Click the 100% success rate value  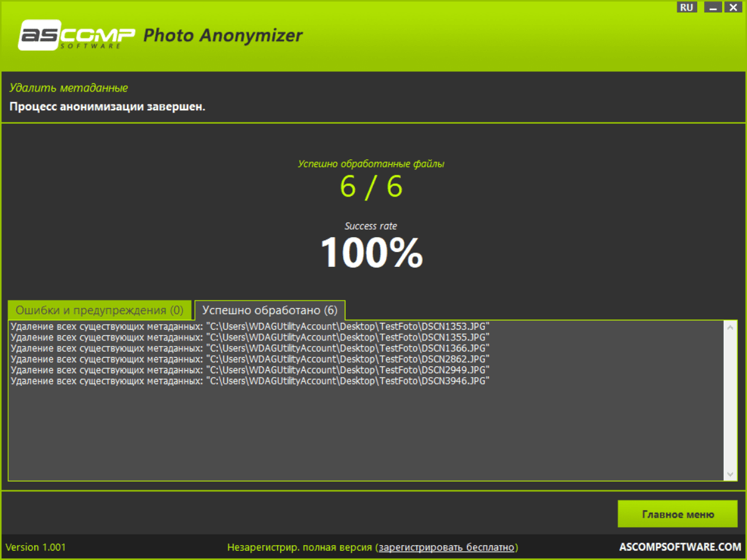(x=372, y=253)
